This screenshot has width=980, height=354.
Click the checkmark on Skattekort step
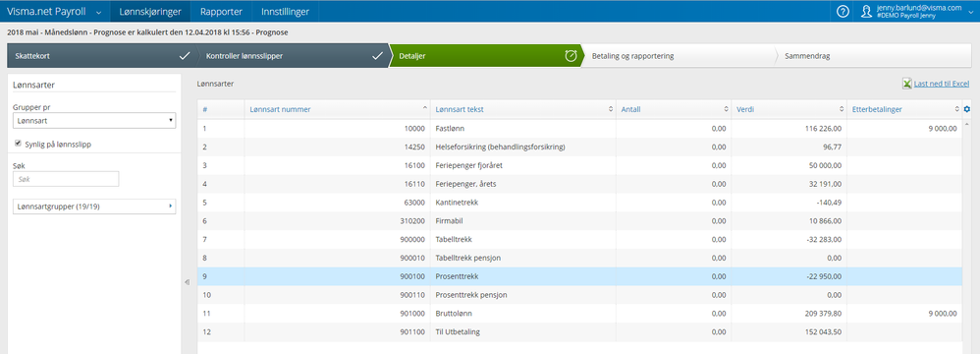[x=185, y=56]
